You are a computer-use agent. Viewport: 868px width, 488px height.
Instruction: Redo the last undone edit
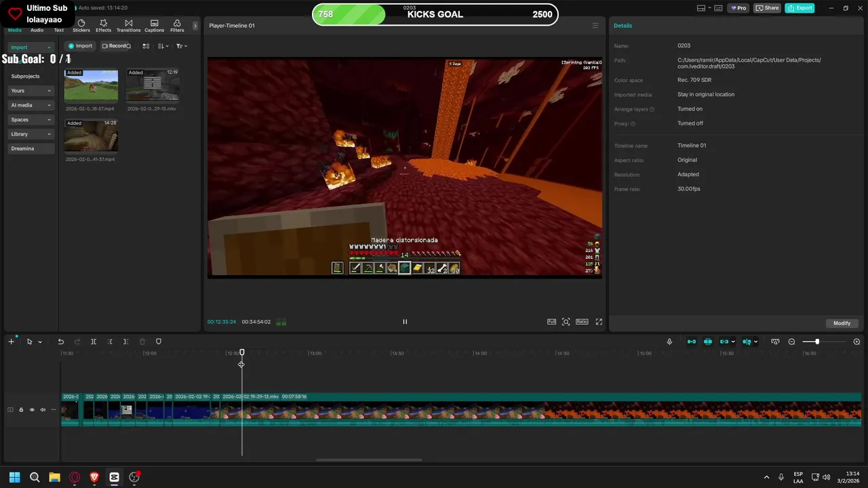click(x=77, y=342)
